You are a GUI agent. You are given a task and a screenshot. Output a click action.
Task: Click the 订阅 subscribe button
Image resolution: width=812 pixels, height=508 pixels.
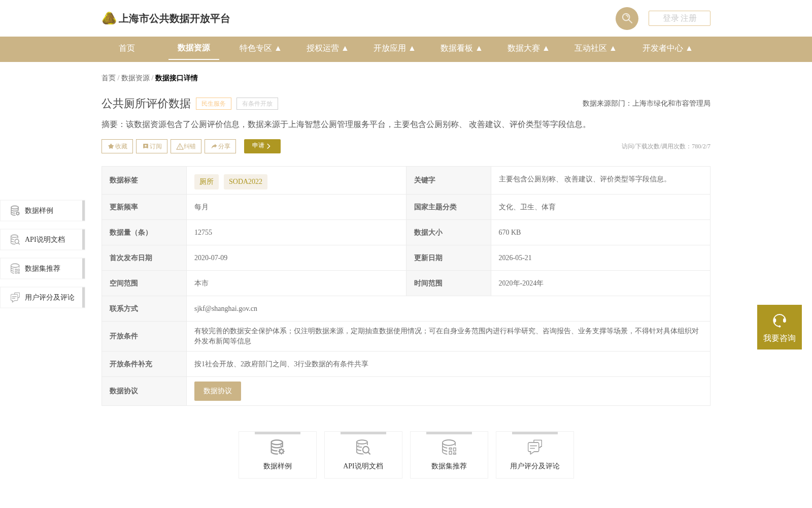(152, 146)
